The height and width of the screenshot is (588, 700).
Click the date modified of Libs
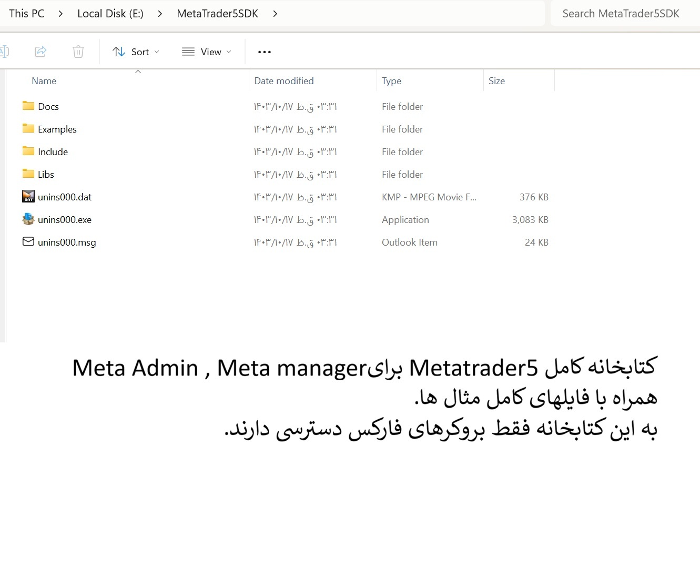(296, 174)
